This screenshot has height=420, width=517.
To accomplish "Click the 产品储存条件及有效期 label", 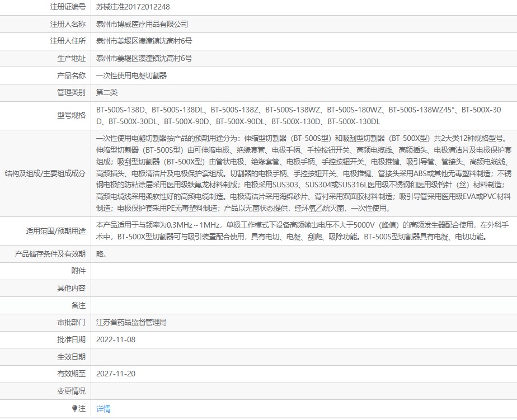I will (50, 254).
